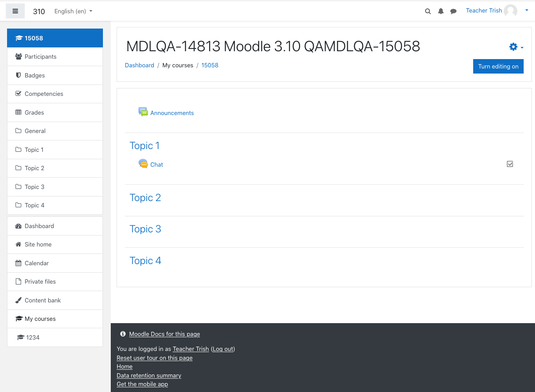Click Reset user tour on this page
This screenshot has height=392, width=535.
coord(155,358)
